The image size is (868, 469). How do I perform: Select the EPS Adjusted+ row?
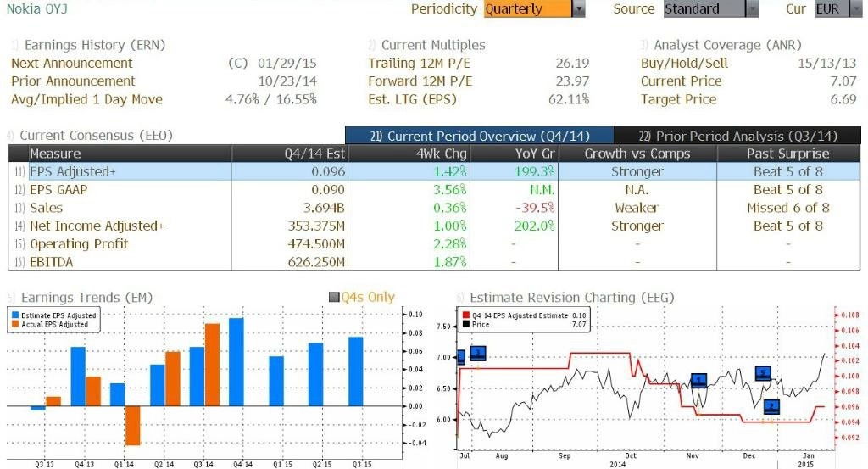(435, 171)
